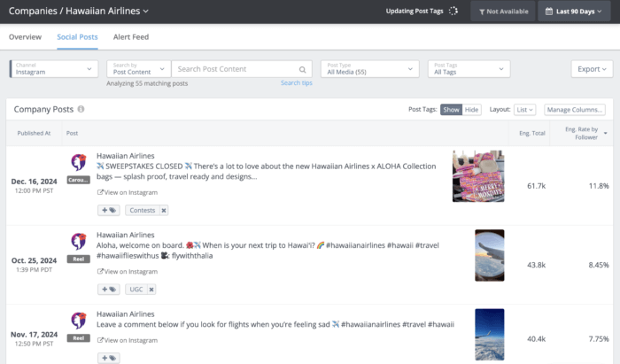Click the Oct. 25, 2024 date
Screen dimensions: 620x364
pos(34,260)
